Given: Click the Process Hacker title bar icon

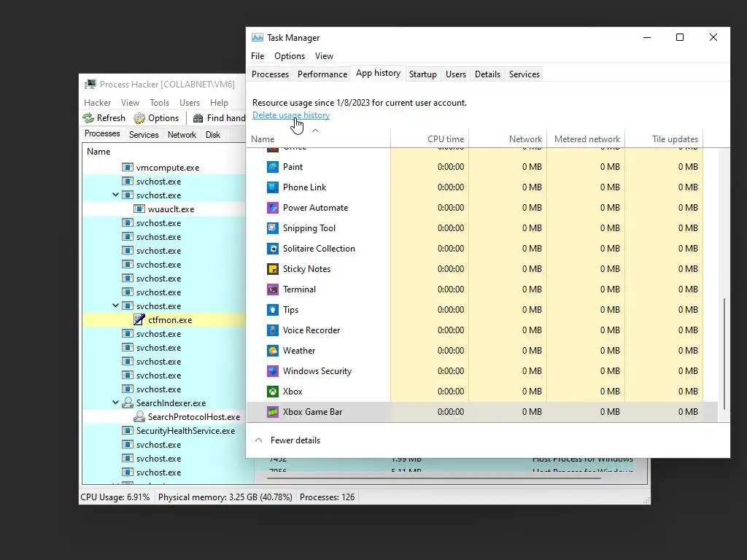Looking at the screenshot, I should click(90, 85).
